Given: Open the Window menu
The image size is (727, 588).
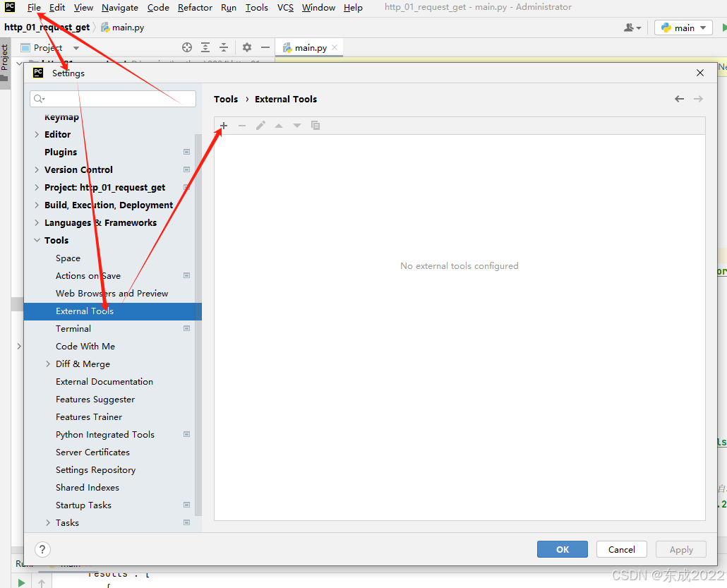Looking at the screenshot, I should coord(318,8).
